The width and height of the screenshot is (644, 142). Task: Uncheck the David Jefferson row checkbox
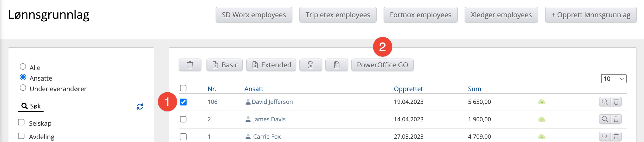[x=183, y=102]
